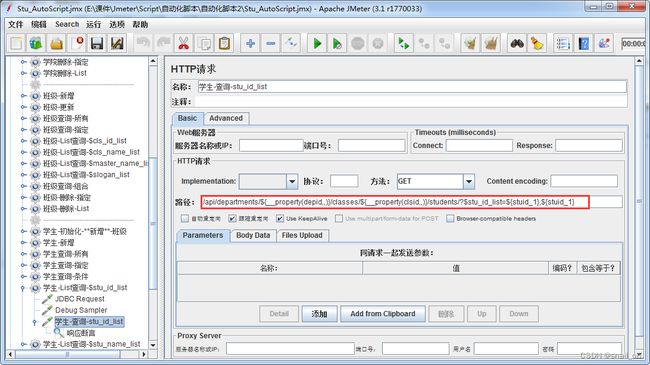Click the 名称 name input field
This screenshot has height=365, width=650.
[x=412, y=87]
